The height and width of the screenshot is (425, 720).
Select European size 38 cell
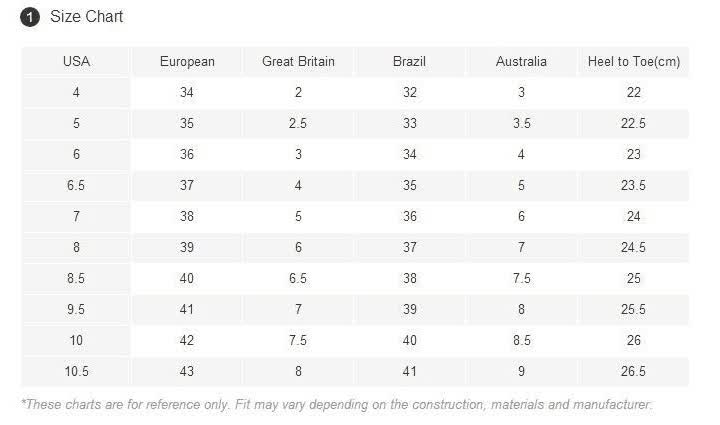pyautogui.click(x=187, y=217)
